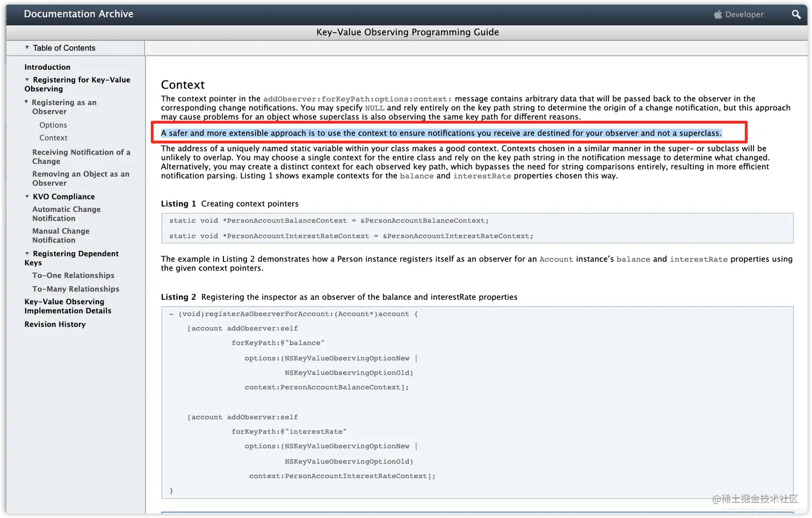Collapse Registering for Key-Value Observing section
Image resolution: width=812 pixels, height=518 pixels.
tap(27, 80)
